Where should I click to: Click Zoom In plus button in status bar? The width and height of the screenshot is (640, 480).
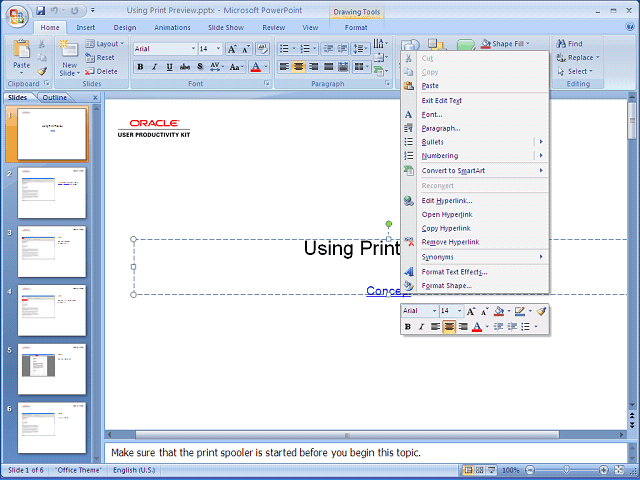click(603, 470)
